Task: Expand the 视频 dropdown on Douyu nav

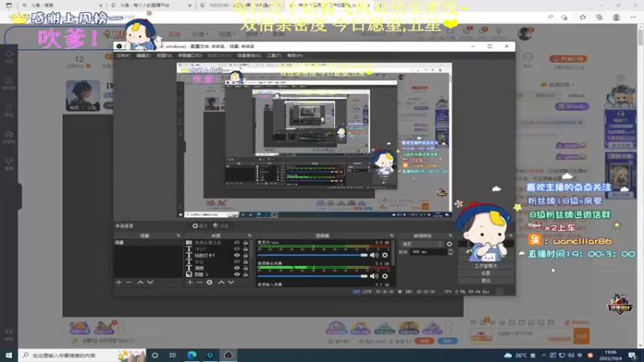Action: (x=225, y=34)
